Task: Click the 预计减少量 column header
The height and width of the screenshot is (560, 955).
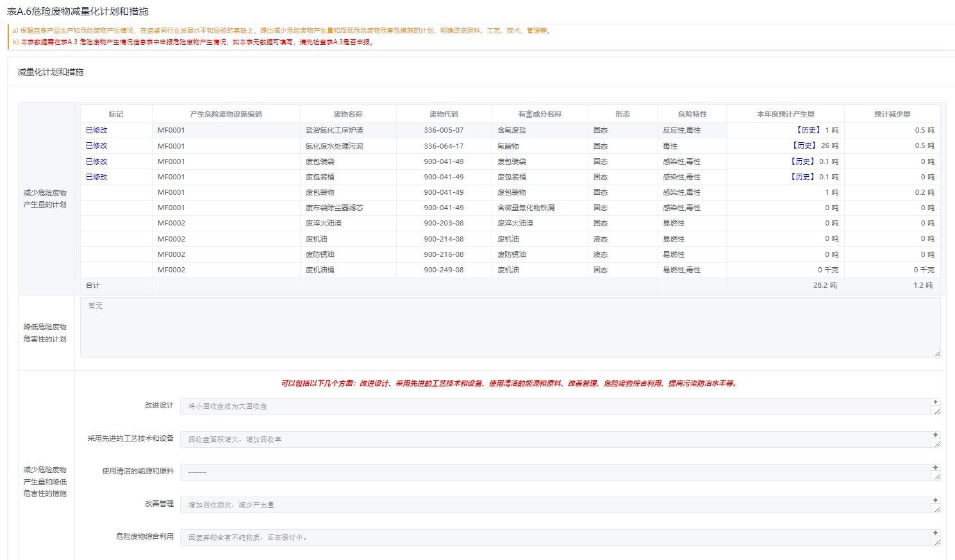Action: pyautogui.click(x=892, y=114)
